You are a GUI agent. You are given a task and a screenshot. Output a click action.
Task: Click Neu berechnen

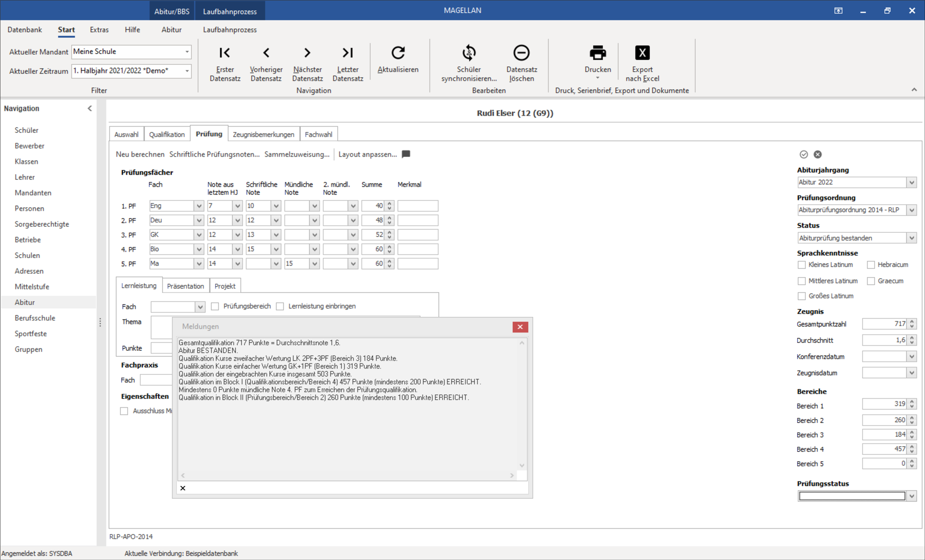tap(140, 154)
